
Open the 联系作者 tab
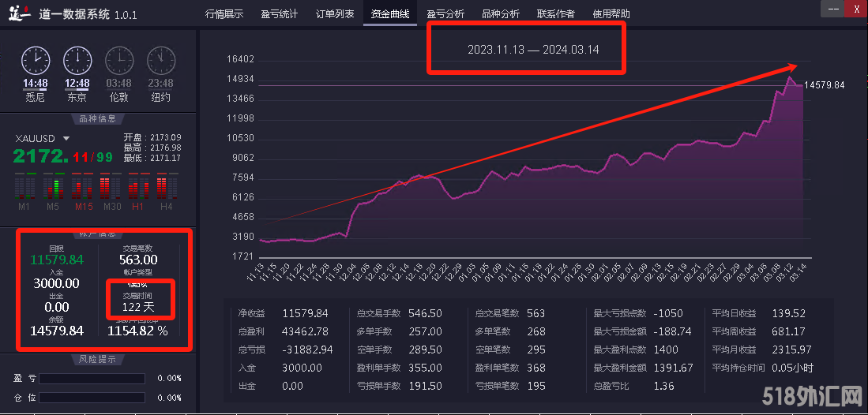pos(556,14)
